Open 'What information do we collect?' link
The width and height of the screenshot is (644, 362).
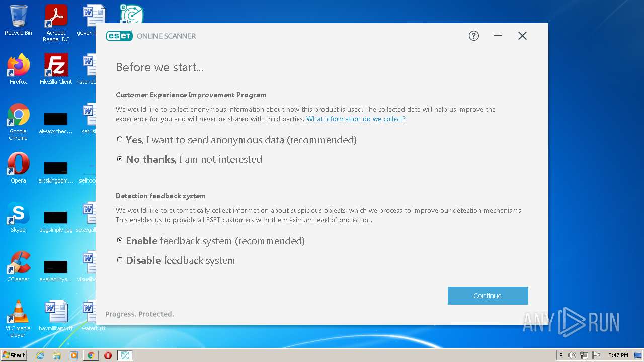click(356, 119)
